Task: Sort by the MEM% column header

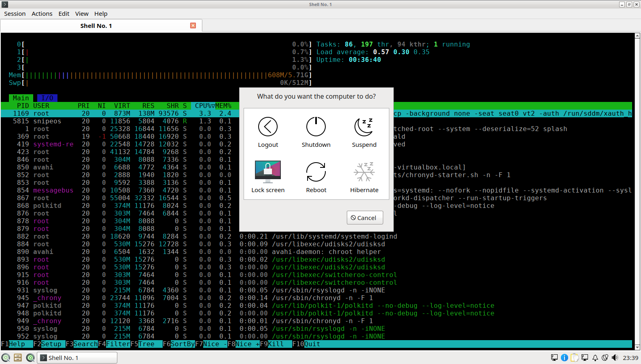Action: [223, 106]
